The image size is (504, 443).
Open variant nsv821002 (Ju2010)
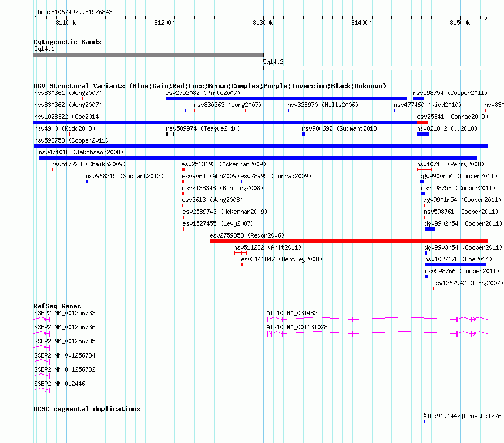pyautogui.click(x=447, y=128)
